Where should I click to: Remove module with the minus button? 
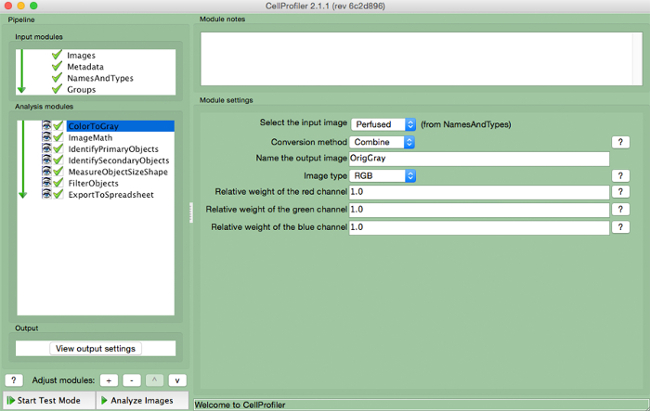(x=132, y=380)
